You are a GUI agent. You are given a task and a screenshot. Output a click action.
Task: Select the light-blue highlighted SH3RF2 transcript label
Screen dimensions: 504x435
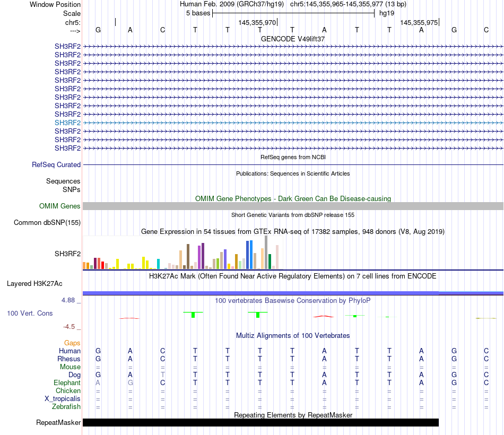point(67,123)
